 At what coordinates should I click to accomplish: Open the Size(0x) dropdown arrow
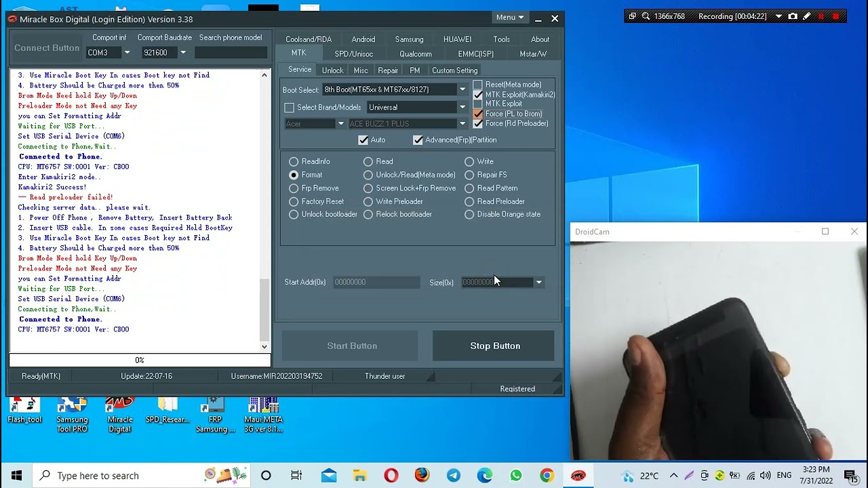[x=538, y=282]
